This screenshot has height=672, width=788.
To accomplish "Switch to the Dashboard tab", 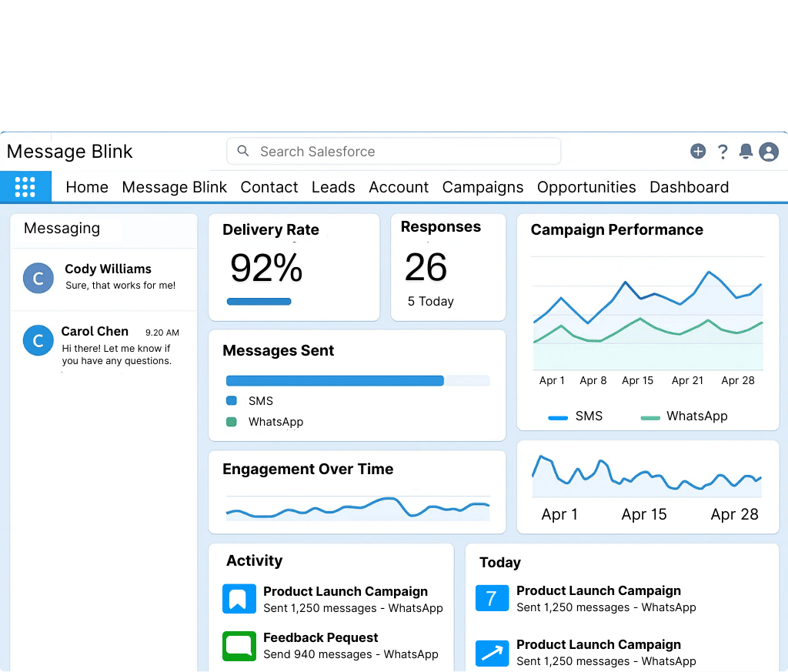I will [689, 187].
